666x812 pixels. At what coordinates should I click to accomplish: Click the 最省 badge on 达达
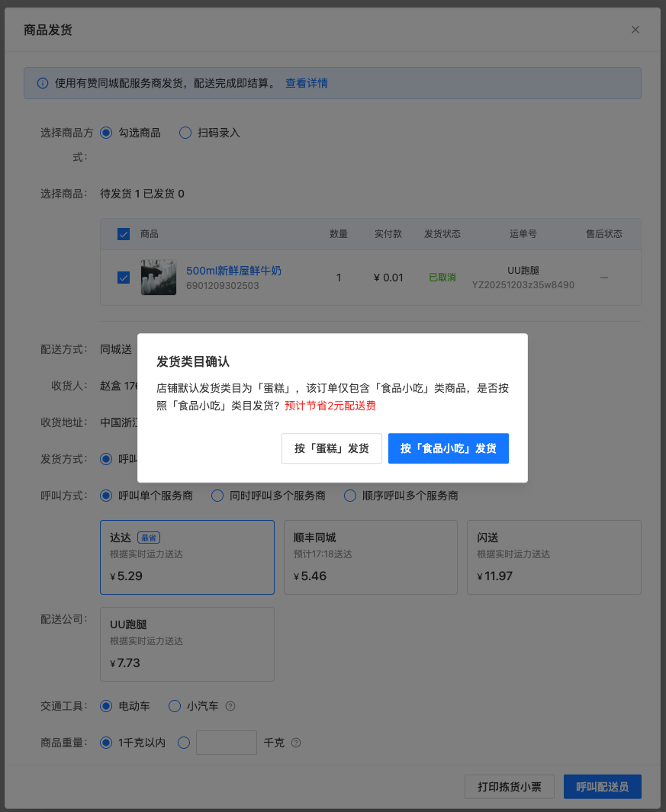coord(149,538)
